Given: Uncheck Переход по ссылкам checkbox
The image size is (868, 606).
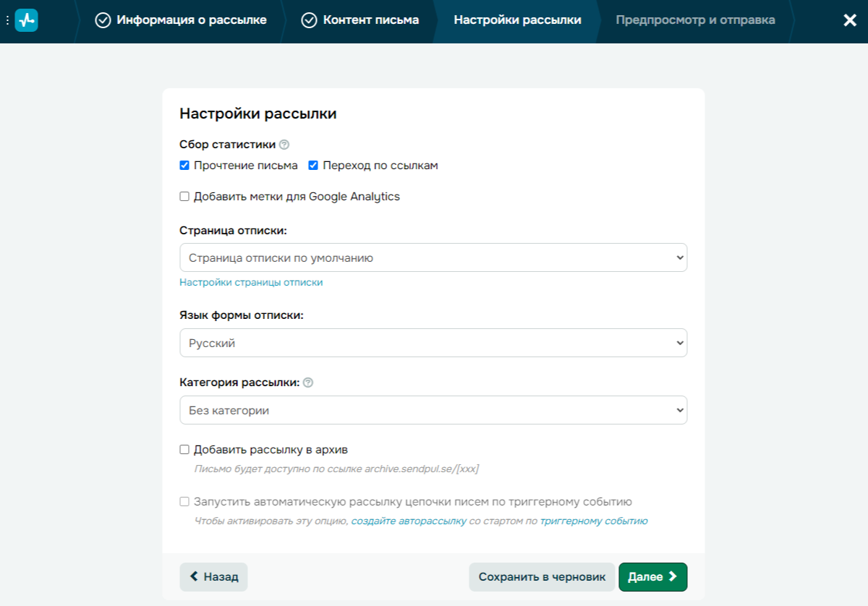Looking at the screenshot, I should (313, 166).
